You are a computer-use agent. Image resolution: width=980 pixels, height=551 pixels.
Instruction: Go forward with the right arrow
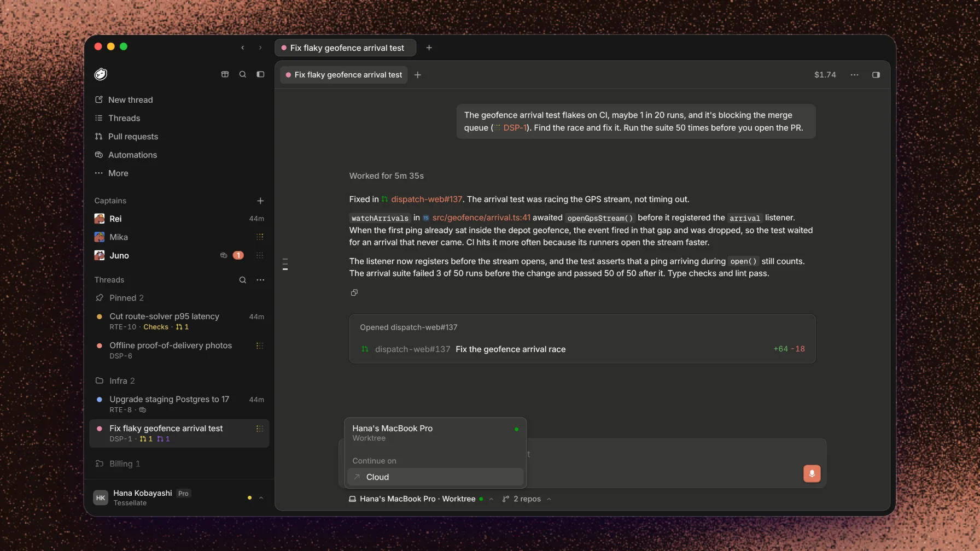click(260, 48)
